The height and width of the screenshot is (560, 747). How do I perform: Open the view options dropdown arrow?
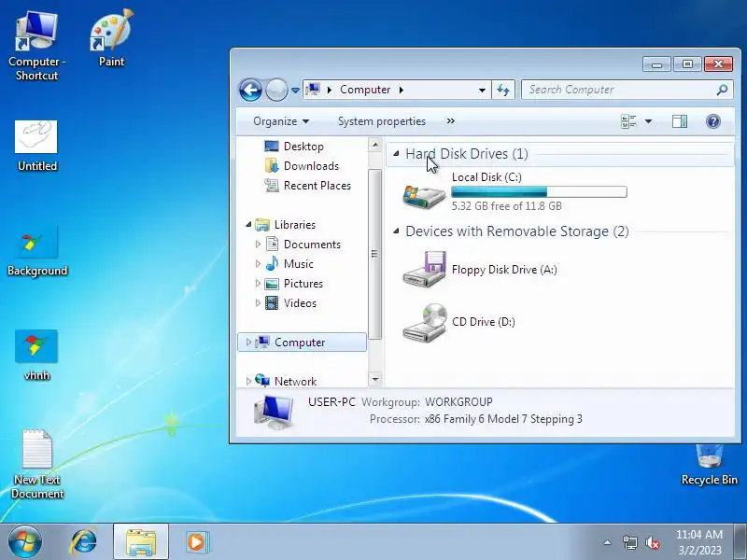tap(648, 121)
